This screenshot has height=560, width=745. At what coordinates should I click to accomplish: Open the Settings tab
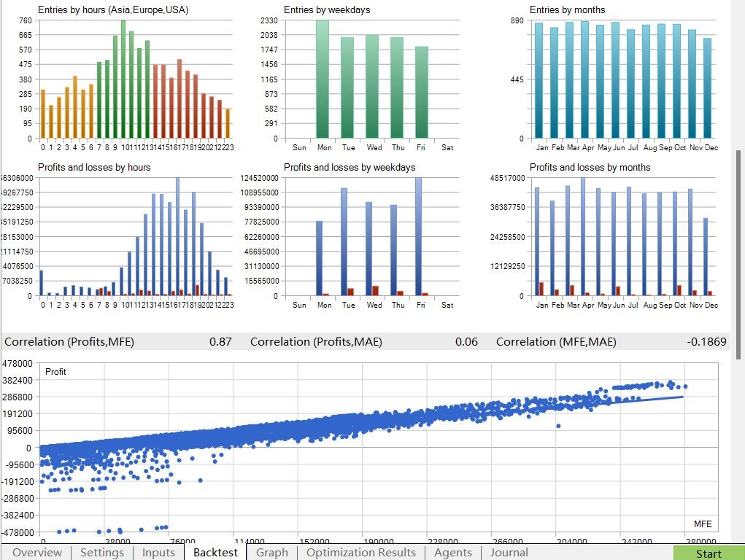click(102, 553)
